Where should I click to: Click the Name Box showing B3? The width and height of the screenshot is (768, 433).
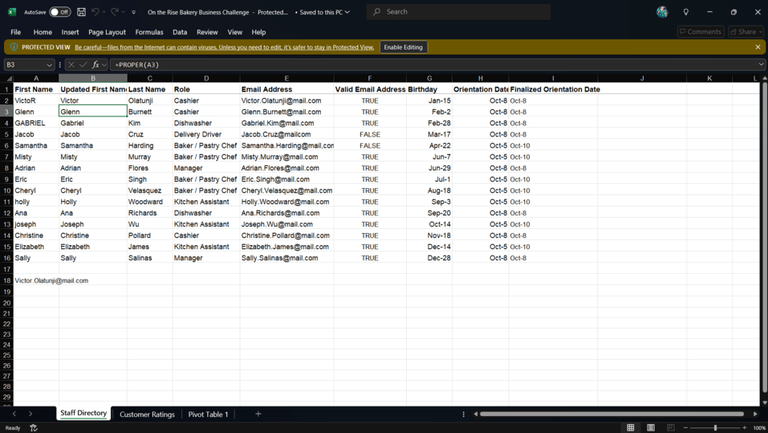(x=24, y=65)
